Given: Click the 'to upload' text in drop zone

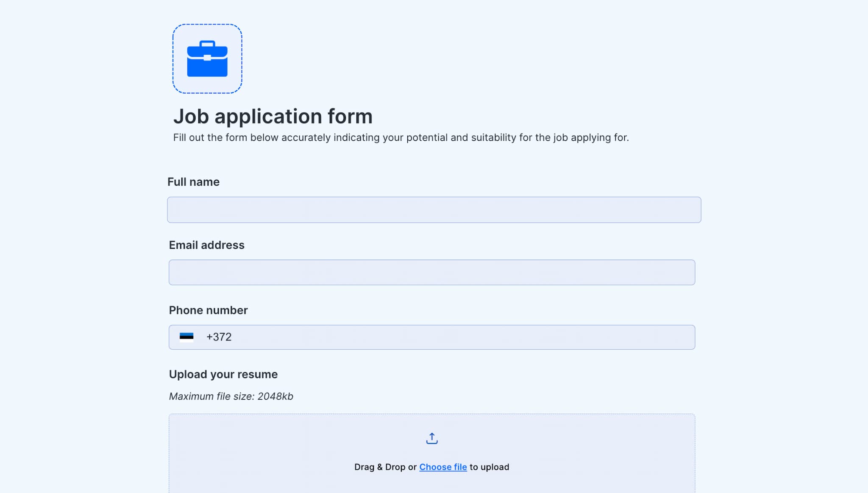Looking at the screenshot, I should [x=489, y=467].
